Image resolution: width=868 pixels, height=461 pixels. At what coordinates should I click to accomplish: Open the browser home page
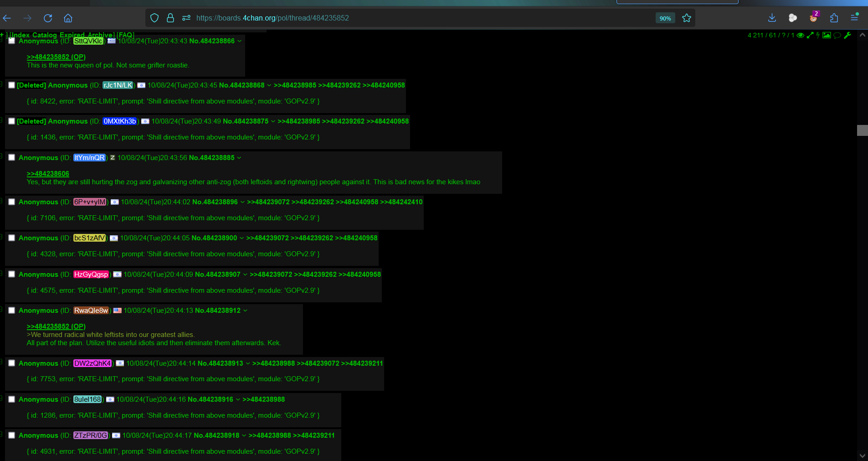tap(68, 18)
